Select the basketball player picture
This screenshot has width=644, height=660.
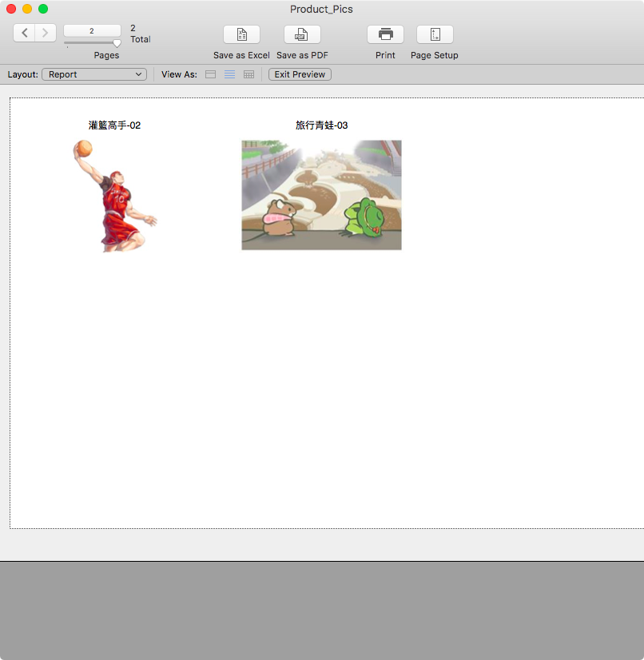point(114,196)
